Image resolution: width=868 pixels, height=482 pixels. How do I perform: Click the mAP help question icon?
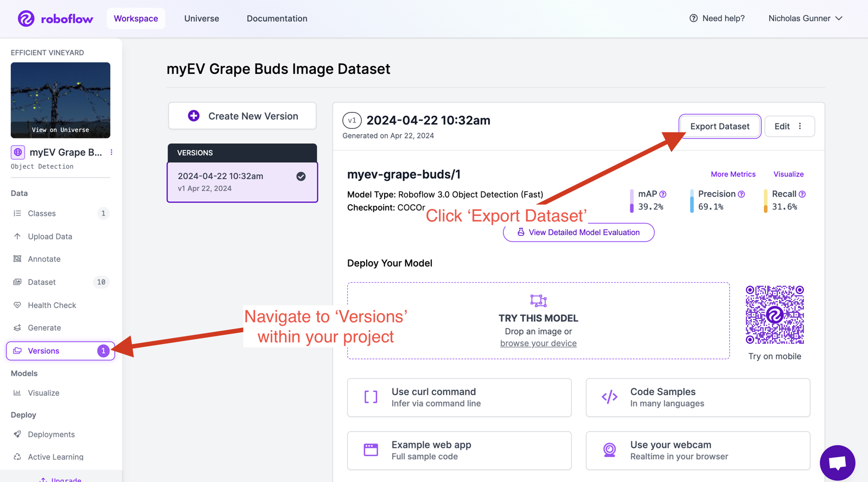point(663,194)
